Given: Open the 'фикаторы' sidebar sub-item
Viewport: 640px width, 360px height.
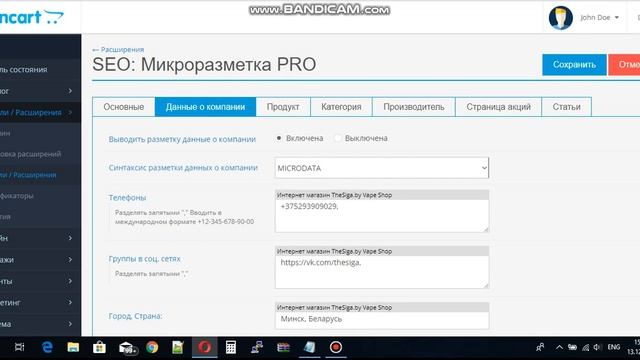Looking at the screenshot, I should (x=40, y=196).
